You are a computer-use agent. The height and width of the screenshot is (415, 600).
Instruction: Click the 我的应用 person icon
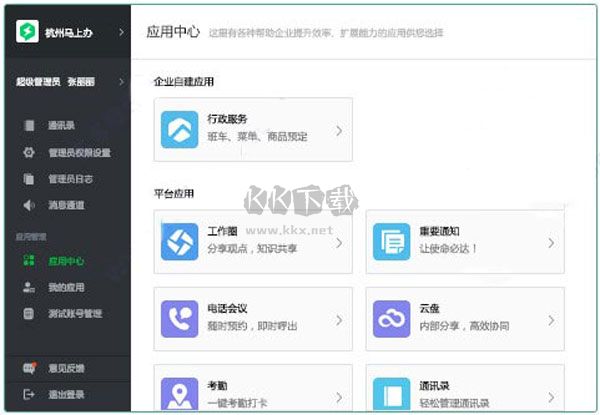pyautogui.click(x=29, y=287)
